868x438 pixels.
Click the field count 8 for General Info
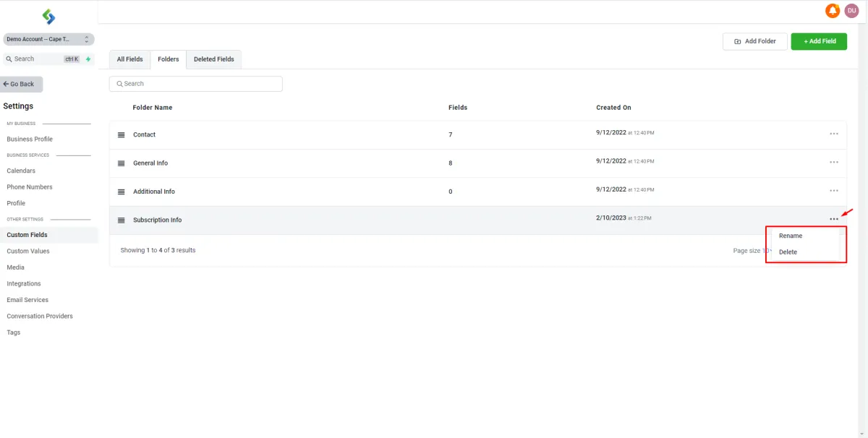coord(451,163)
